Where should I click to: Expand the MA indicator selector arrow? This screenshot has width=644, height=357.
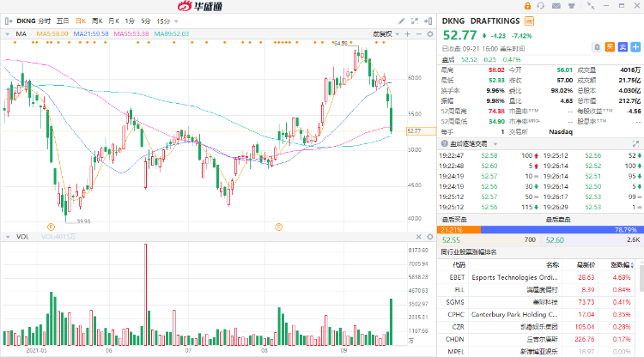click(x=8, y=33)
